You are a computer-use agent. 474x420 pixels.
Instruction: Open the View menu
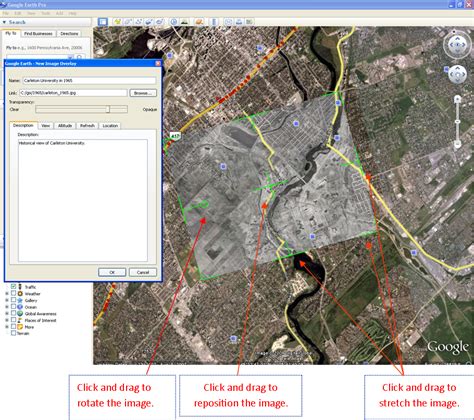click(x=31, y=13)
